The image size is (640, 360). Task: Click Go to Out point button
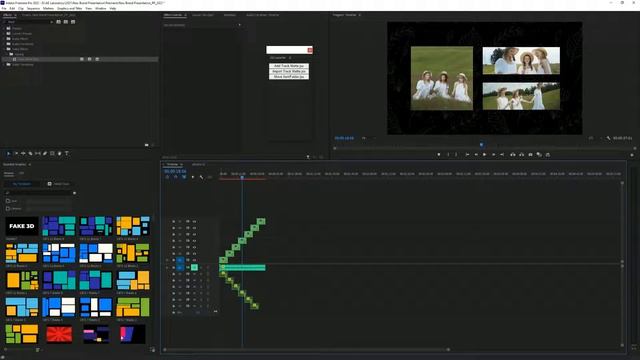[x=502, y=155]
